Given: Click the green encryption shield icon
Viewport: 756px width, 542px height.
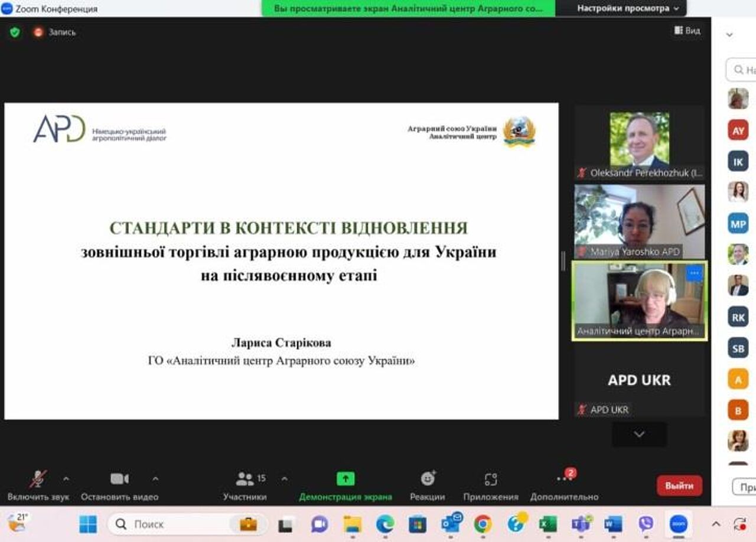Looking at the screenshot, I should (15, 32).
